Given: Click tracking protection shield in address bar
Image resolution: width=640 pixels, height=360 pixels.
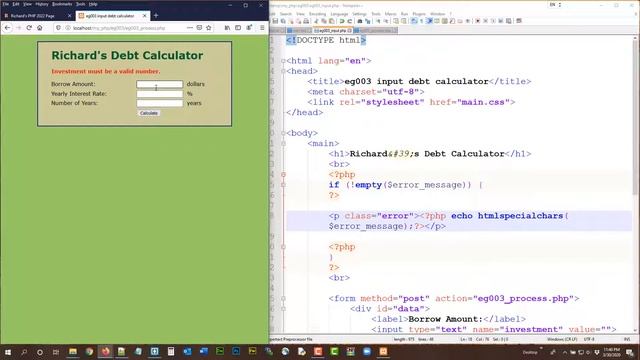Looking at the screenshot, I should (x=58, y=28).
